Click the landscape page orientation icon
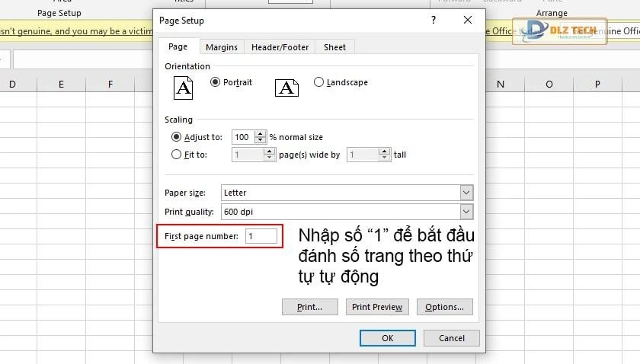The image size is (640, 364). (286, 88)
